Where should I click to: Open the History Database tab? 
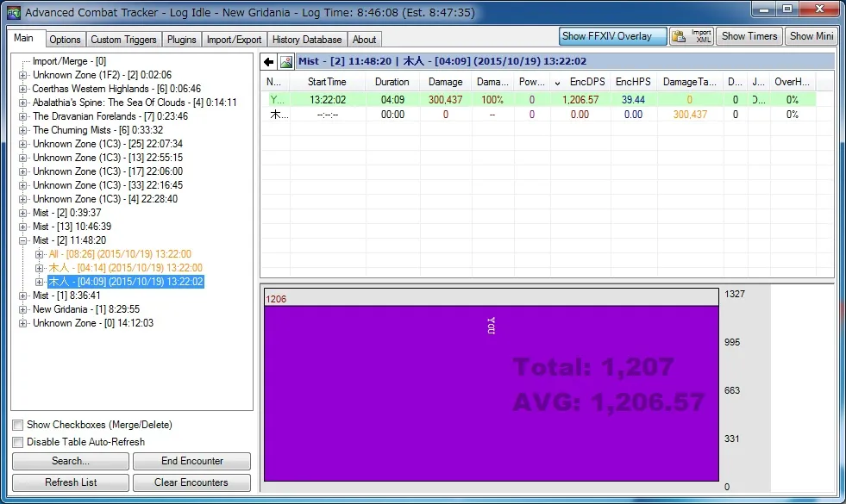point(307,40)
